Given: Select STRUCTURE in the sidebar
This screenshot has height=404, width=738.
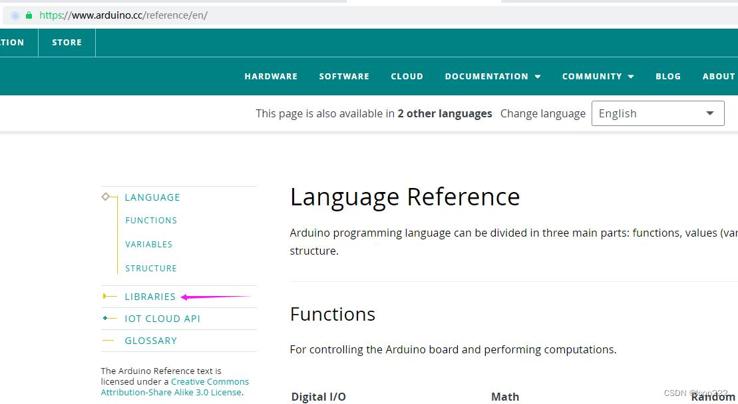Looking at the screenshot, I should [x=151, y=268].
